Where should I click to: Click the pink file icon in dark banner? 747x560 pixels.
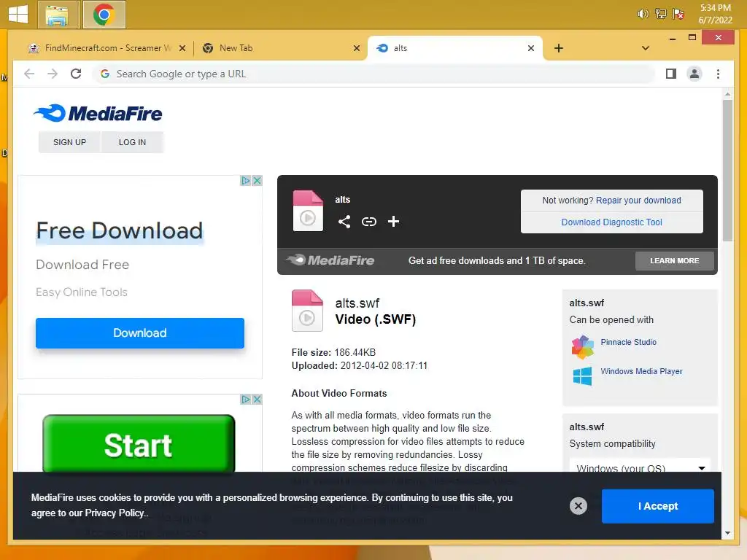(308, 211)
